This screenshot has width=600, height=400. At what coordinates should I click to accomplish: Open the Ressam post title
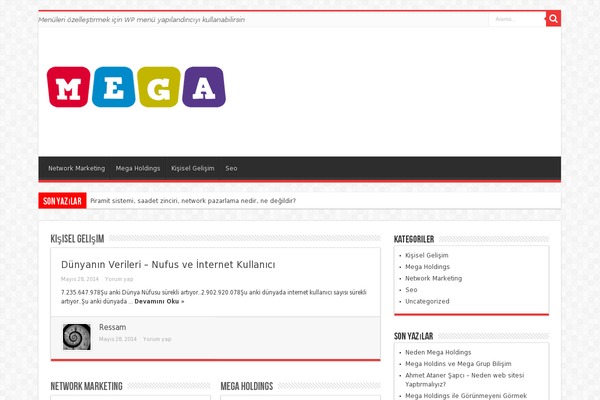[112, 327]
